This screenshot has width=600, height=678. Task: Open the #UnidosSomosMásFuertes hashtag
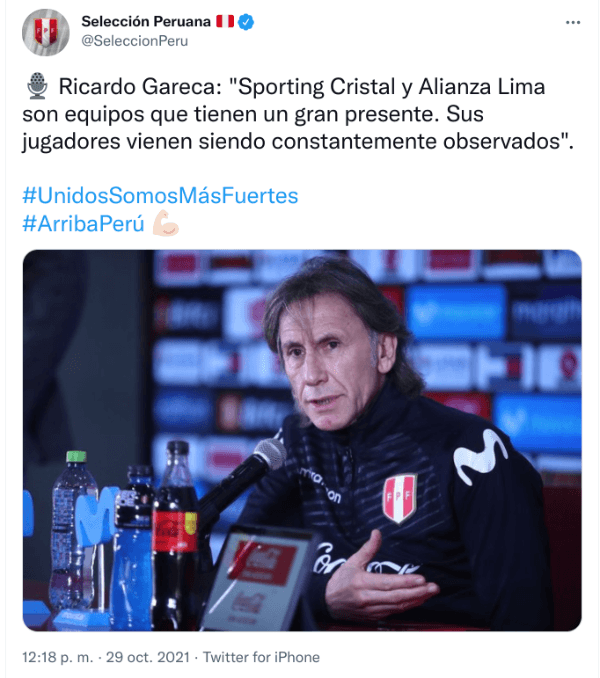pos(160,195)
